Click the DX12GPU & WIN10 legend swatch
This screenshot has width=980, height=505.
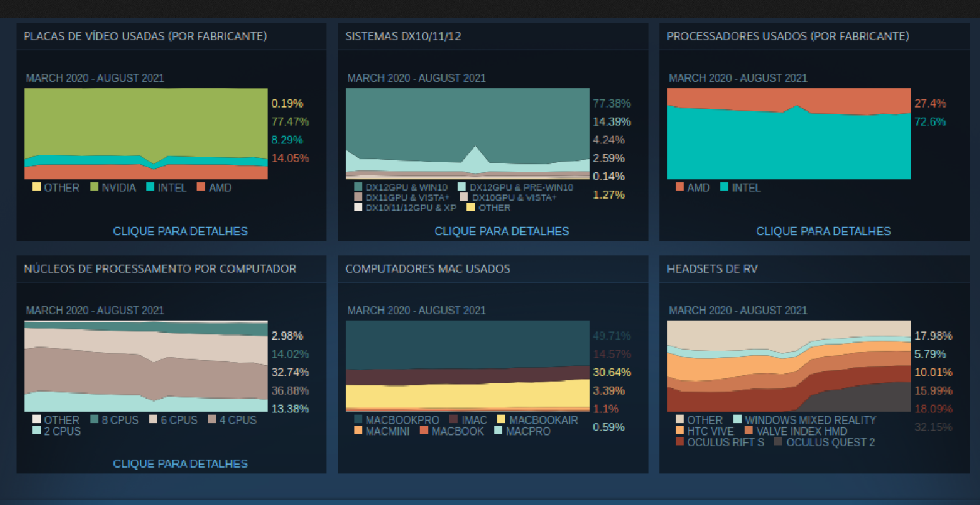(358, 187)
